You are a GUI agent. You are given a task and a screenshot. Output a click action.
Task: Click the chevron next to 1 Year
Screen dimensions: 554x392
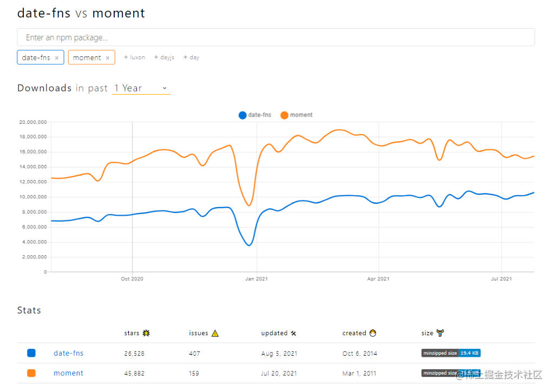coord(164,88)
